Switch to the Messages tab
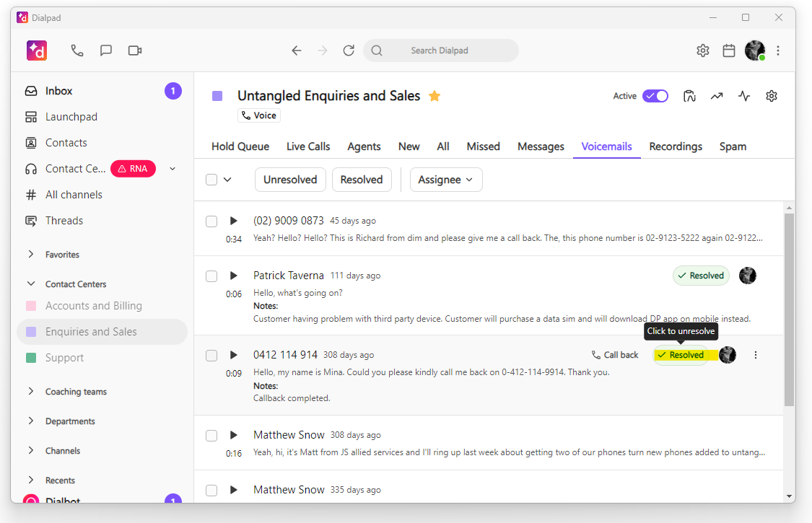Viewport: 812px width, 523px height. click(x=541, y=146)
